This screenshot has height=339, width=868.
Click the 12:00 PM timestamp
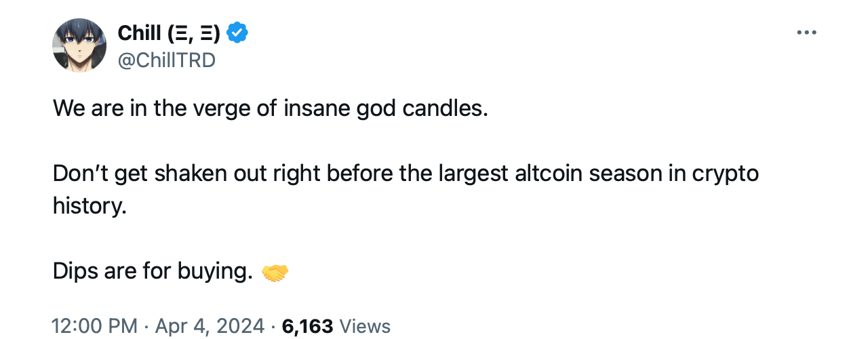[95, 326]
